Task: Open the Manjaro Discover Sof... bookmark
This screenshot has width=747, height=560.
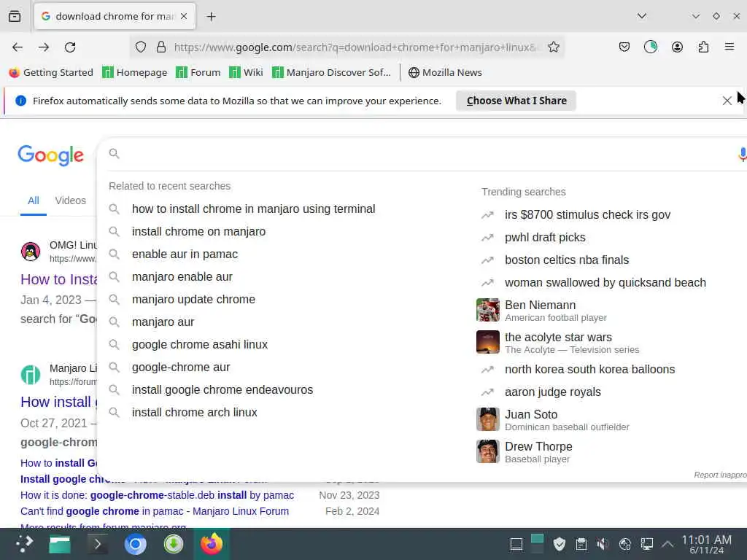Action: tap(331, 72)
